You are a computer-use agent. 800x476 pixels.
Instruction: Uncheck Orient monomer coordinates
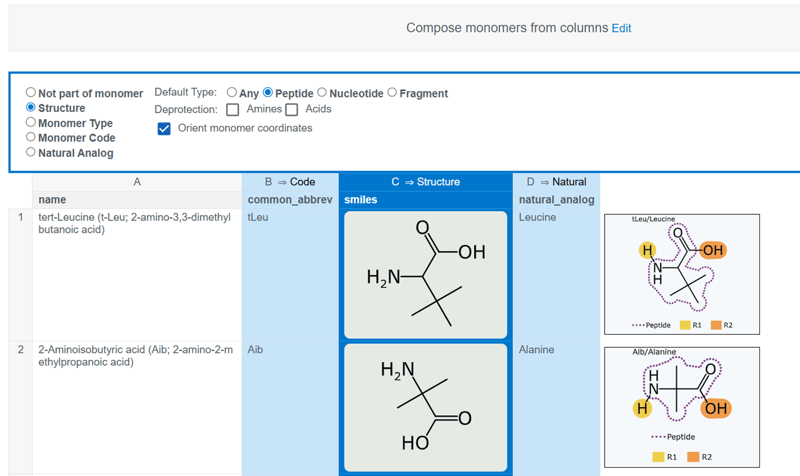[x=165, y=128]
